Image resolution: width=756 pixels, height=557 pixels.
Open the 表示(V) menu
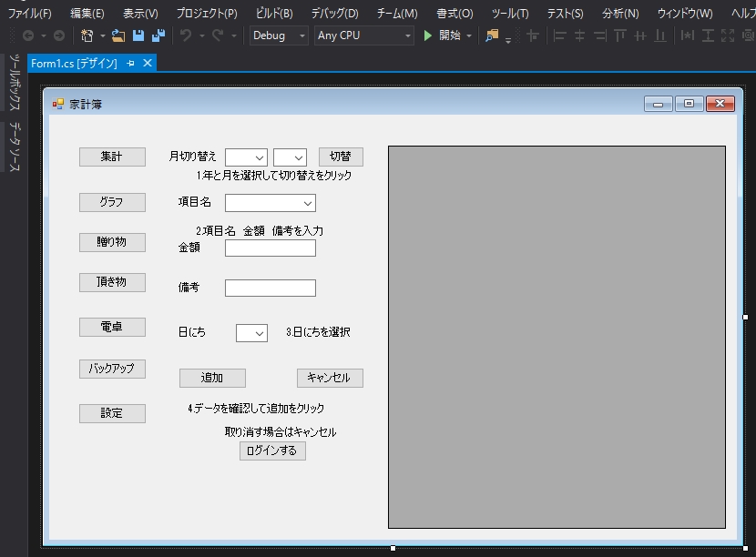coord(140,14)
